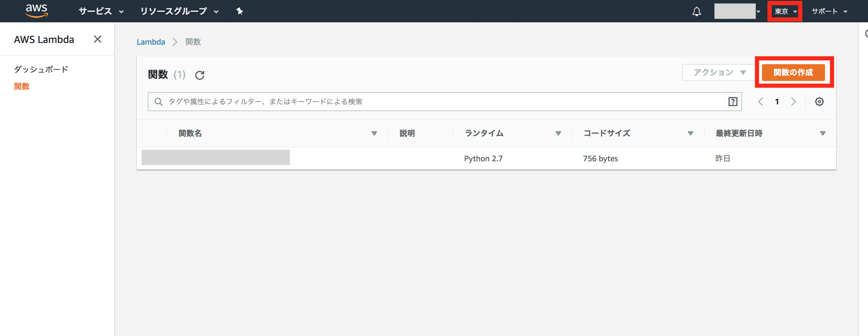Focus the tag and keyword search field

coord(444,101)
